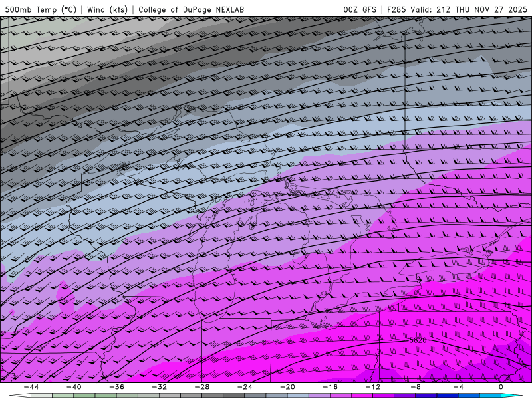Click the "−4" legend value

click(458, 387)
